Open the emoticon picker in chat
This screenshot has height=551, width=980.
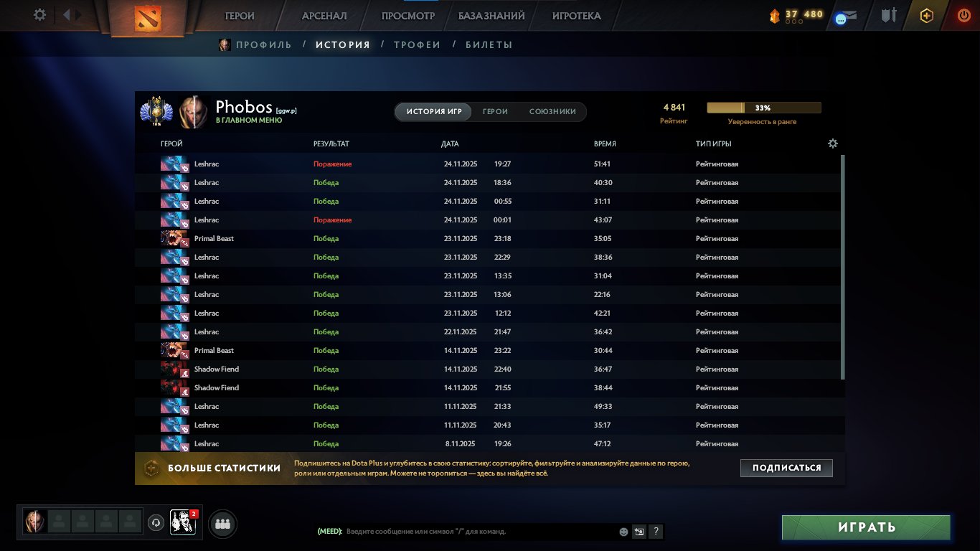click(623, 532)
